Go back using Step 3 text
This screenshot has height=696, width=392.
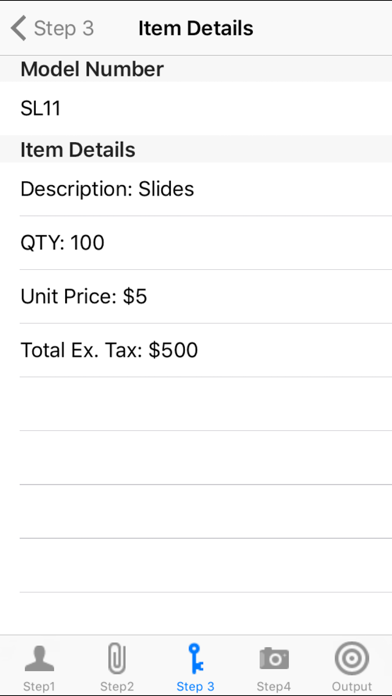click(x=64, y=28)
